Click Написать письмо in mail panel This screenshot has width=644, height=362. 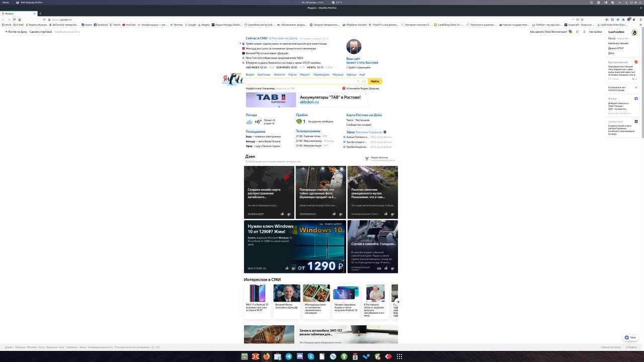point(618,43)
